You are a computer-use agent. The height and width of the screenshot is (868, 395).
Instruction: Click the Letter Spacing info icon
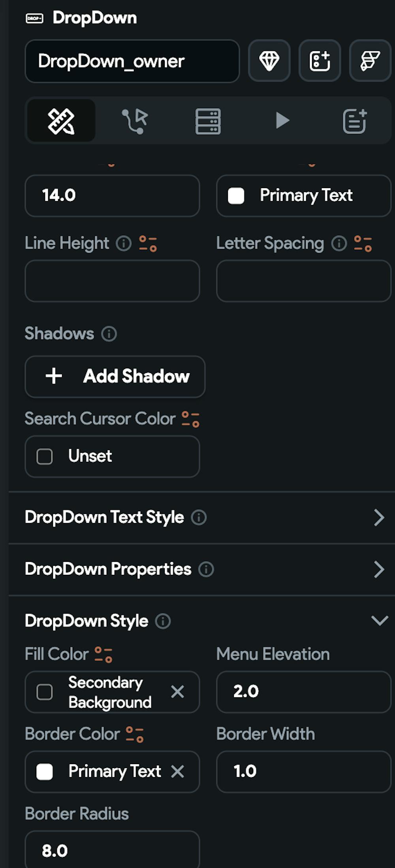click(339, 243)
